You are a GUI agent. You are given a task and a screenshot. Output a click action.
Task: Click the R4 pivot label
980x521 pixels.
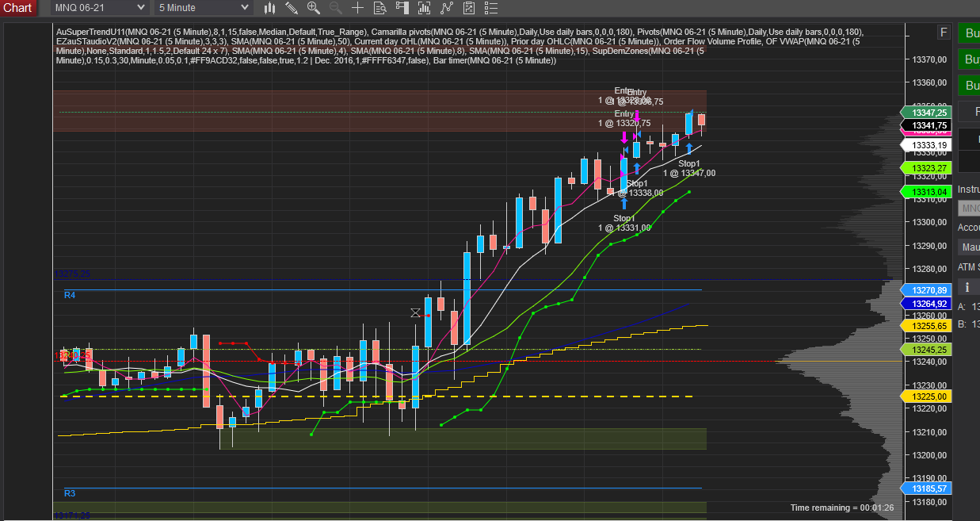point(70,295)
